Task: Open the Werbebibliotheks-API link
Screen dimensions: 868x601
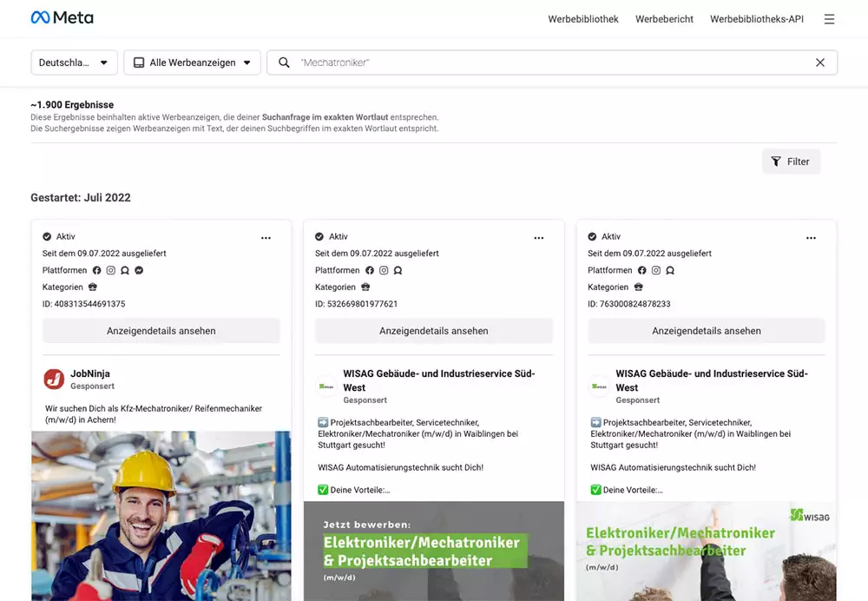Action: [757, 19]
